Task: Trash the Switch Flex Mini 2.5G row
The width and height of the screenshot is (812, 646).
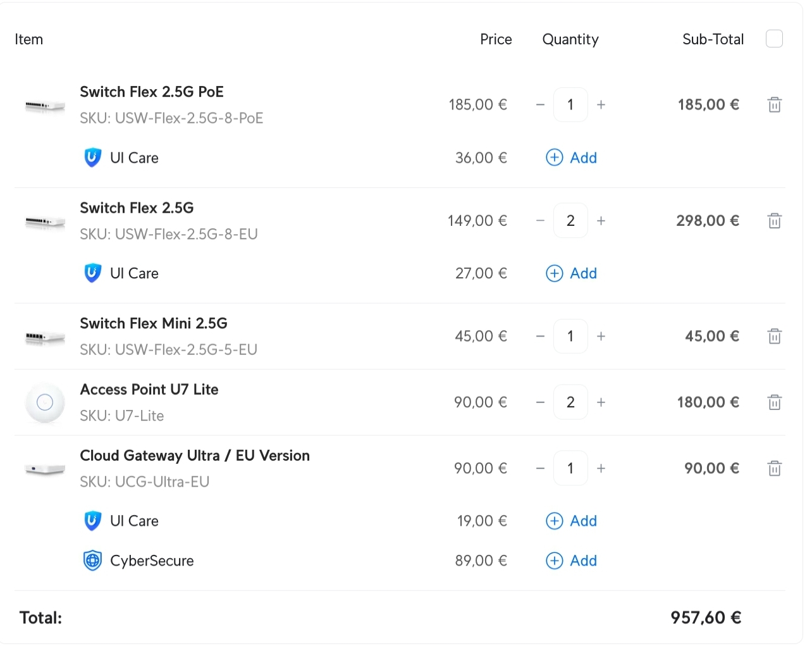Action: click(x=774, y=336)
